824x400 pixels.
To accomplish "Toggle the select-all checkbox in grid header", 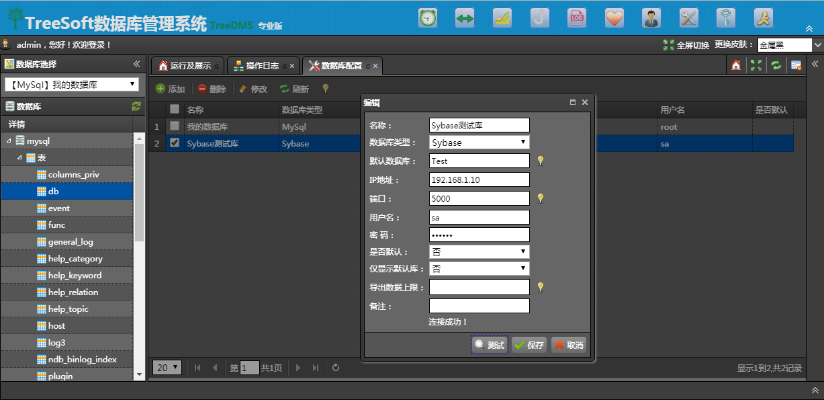I will coord(175,109).
